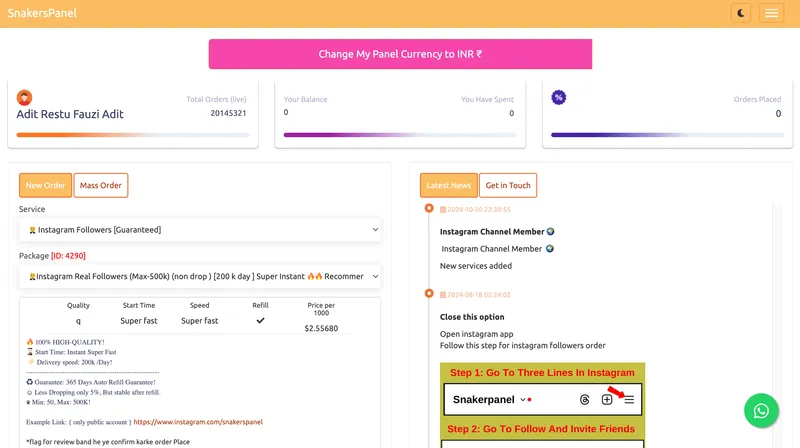The height and width of the screenshot is (448, 800).
Task: Click the New services added text
Action: (x=476, y=266)
